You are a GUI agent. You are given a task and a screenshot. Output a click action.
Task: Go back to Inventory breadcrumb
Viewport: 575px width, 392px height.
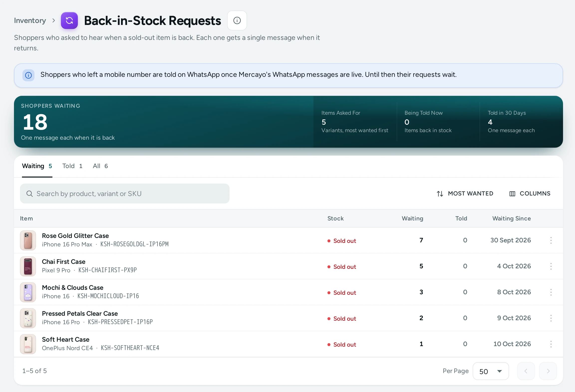30,20
